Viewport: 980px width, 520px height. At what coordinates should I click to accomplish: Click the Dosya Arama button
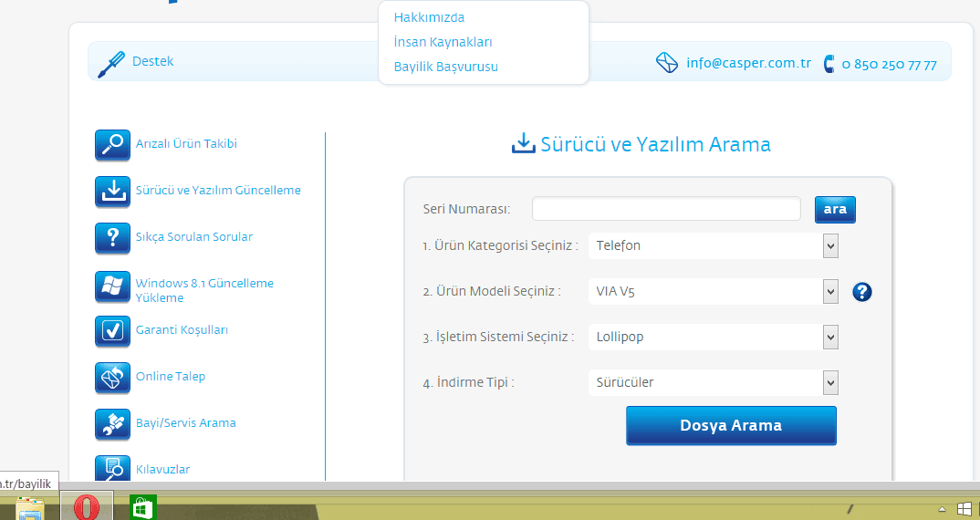(x=731, y=426)
